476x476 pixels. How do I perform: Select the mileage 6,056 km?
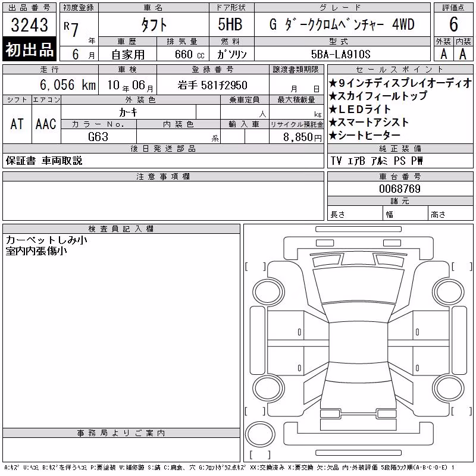pyautogui.click(x=68, y=84)
